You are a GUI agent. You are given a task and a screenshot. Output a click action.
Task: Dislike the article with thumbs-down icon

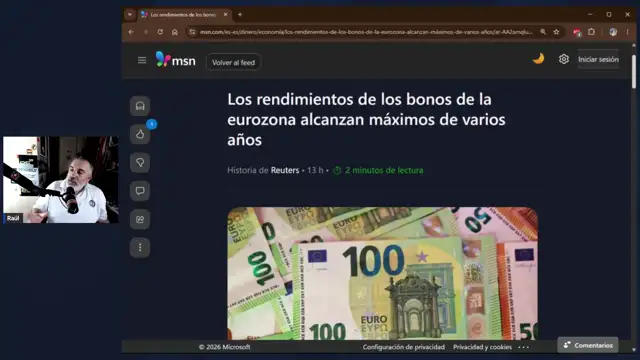coord(140,162)
